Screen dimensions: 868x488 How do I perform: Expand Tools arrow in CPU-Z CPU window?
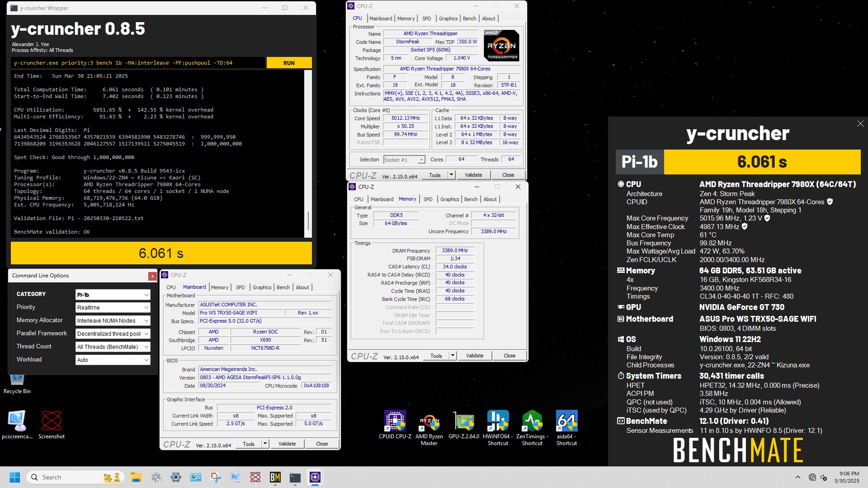[451, 175]
